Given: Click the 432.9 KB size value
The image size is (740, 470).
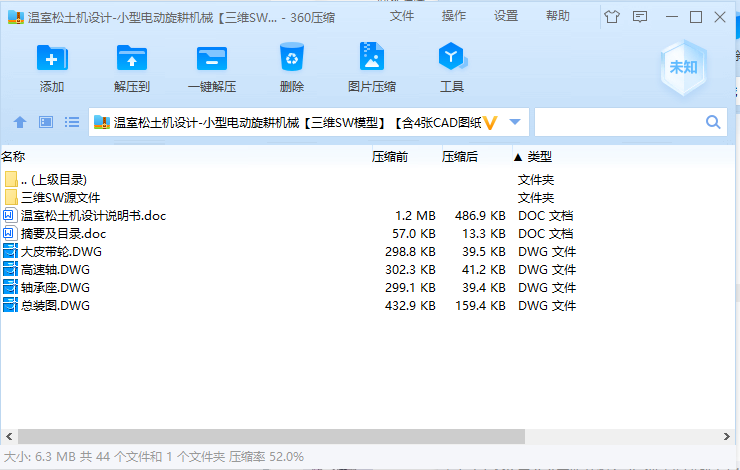Looking at the screenshot, I should 410,305.
